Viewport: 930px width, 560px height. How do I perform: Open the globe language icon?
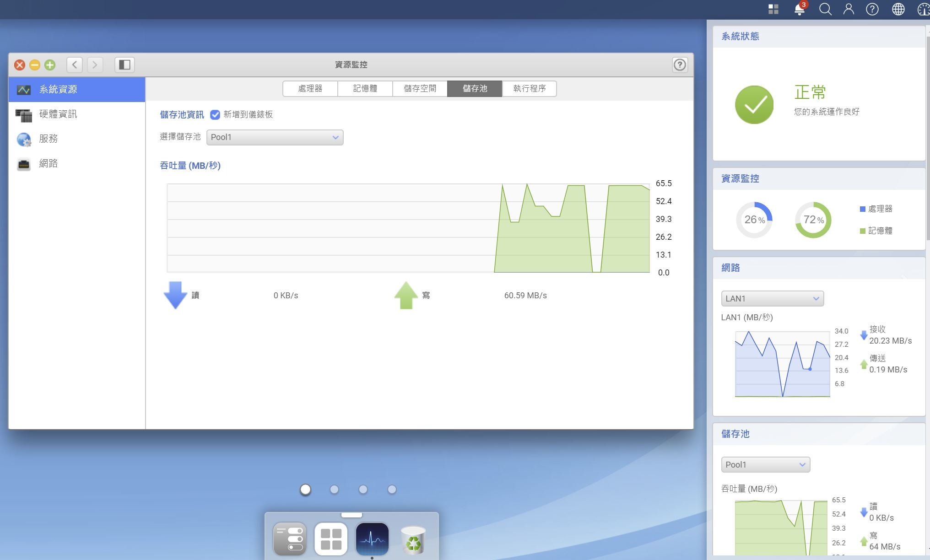click(898, 9)
